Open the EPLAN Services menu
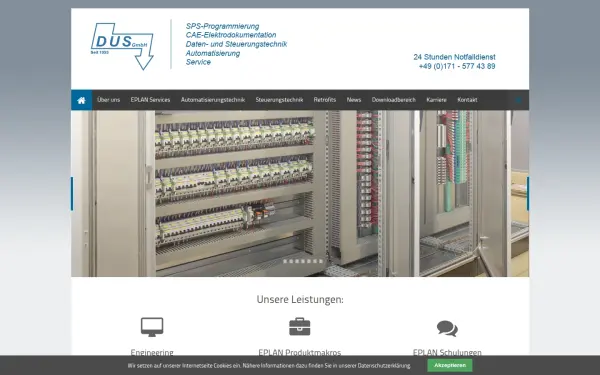The width and height of the screenshot is (600, 375). (x=150, y=100)
